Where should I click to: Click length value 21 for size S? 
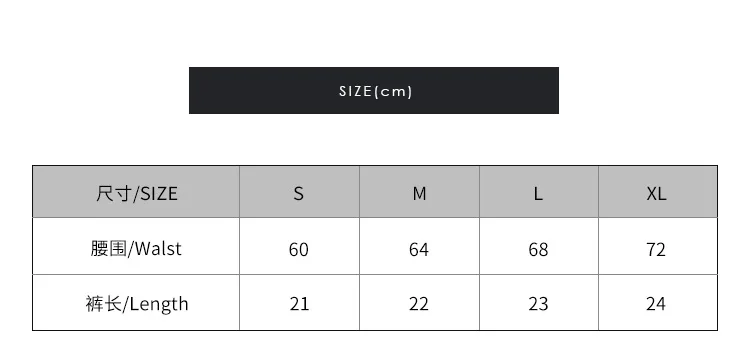click(299, 304)
